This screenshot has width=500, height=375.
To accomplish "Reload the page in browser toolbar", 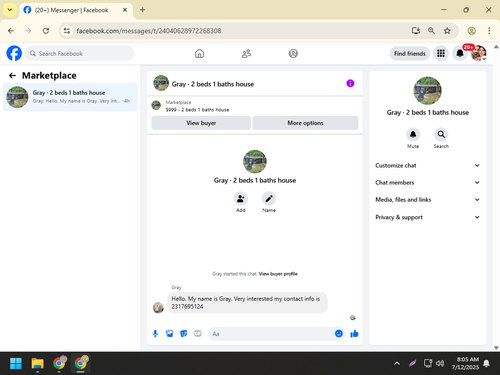I will [46, 31].
